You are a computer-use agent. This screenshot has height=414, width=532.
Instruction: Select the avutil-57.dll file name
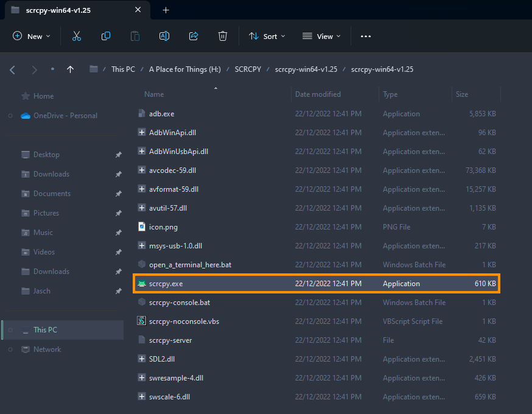tap(168, 208)
